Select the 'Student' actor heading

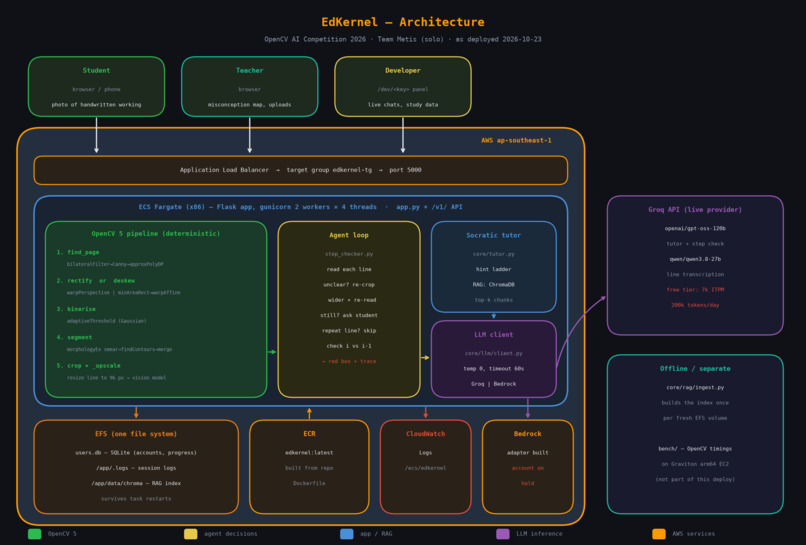click(96, 70)
